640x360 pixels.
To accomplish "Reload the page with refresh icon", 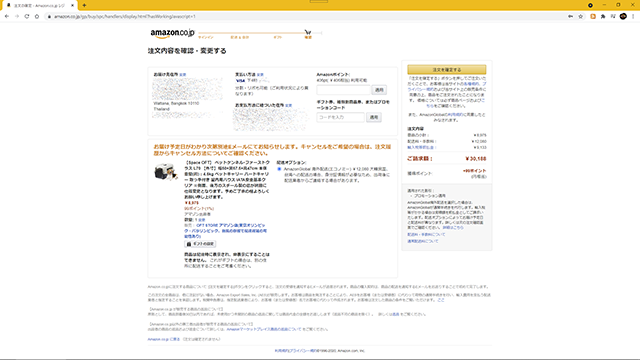I will pyautogui.click(x=27, y=16).
